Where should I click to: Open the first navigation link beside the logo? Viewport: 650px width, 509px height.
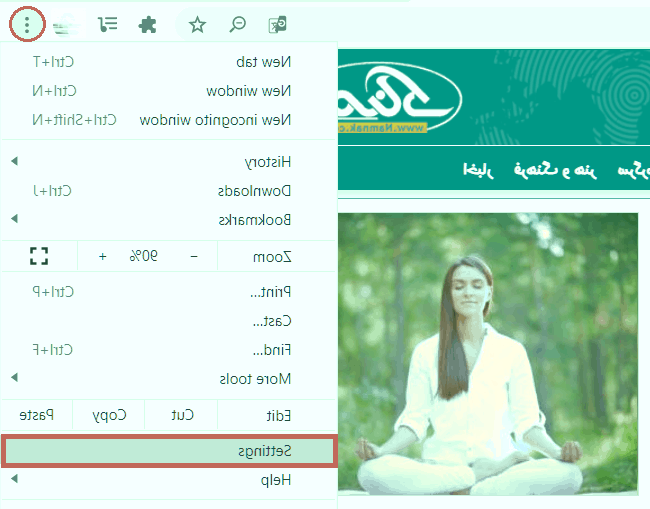tap(478, 170)
